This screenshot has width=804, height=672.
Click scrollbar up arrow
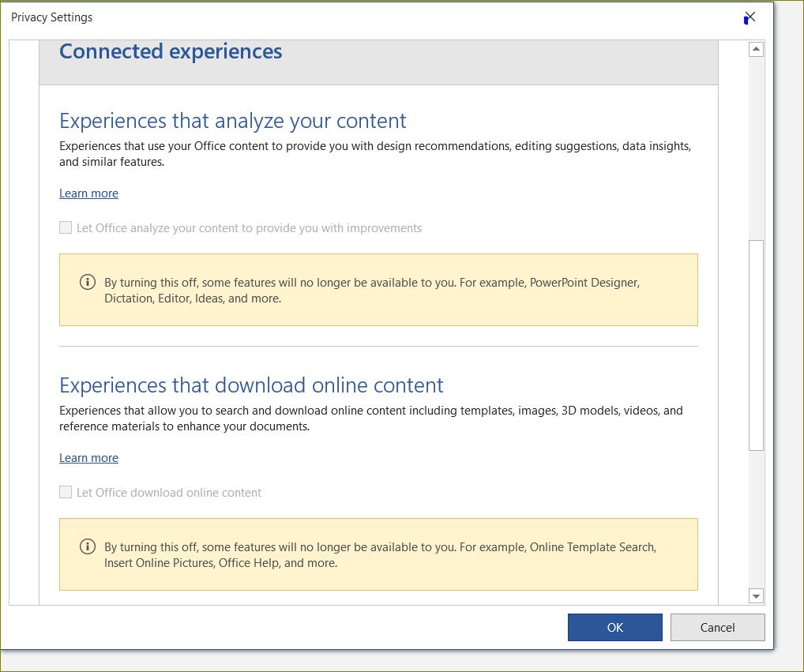point(756,49)
